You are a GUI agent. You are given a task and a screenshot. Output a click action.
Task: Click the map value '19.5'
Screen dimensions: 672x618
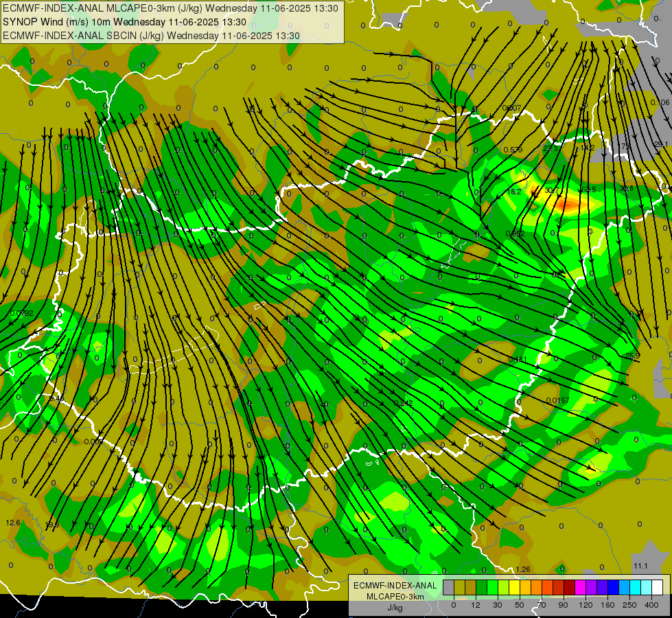point(52,525)
